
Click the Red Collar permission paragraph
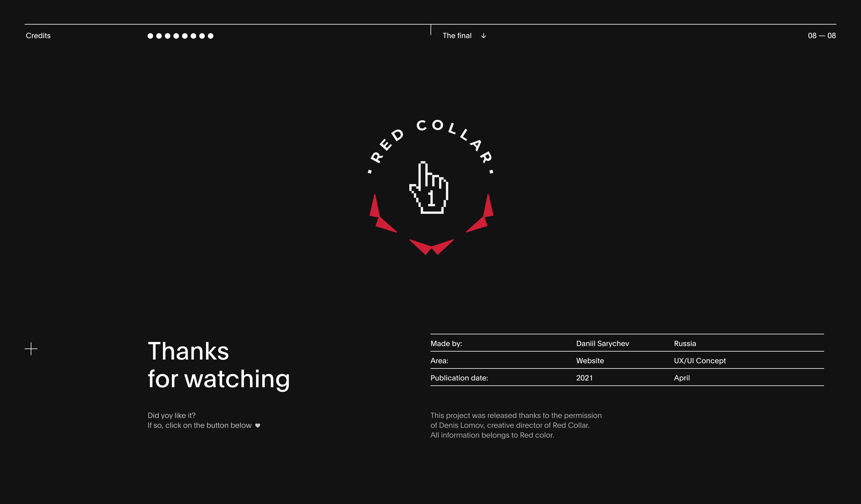(516, 425)
